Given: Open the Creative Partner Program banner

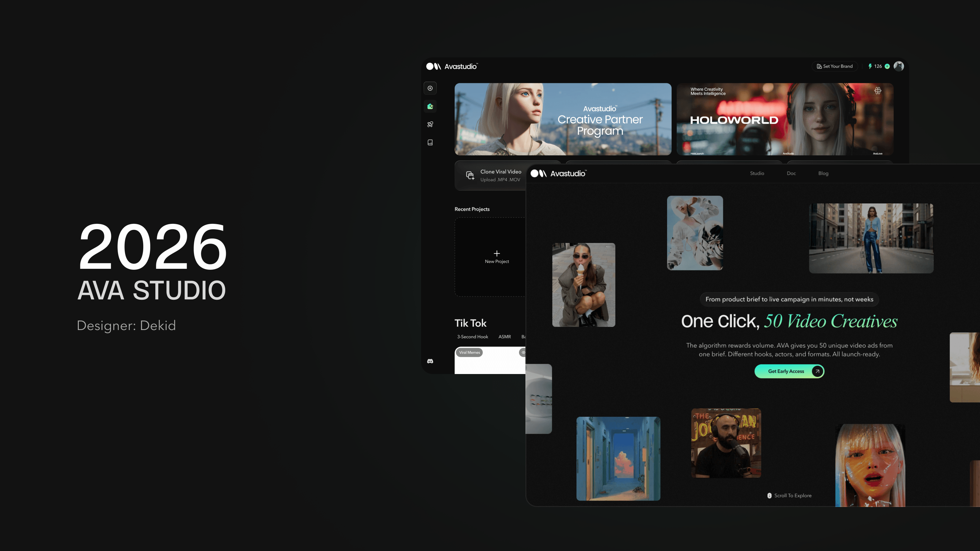Looking at the screenshot, I should pyautogui.click(x=563, y=119).
